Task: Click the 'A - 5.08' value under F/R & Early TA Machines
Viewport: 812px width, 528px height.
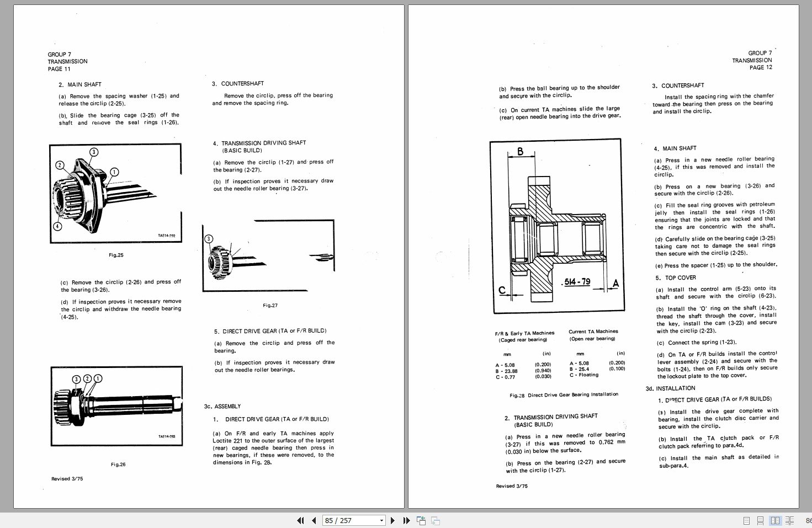Action: (505, 365)
